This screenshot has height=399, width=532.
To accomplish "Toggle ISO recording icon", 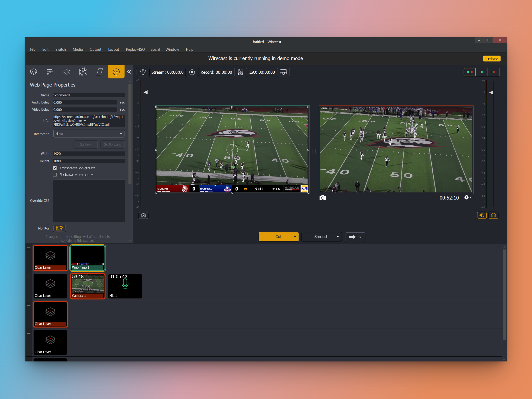I will (241, 72).
